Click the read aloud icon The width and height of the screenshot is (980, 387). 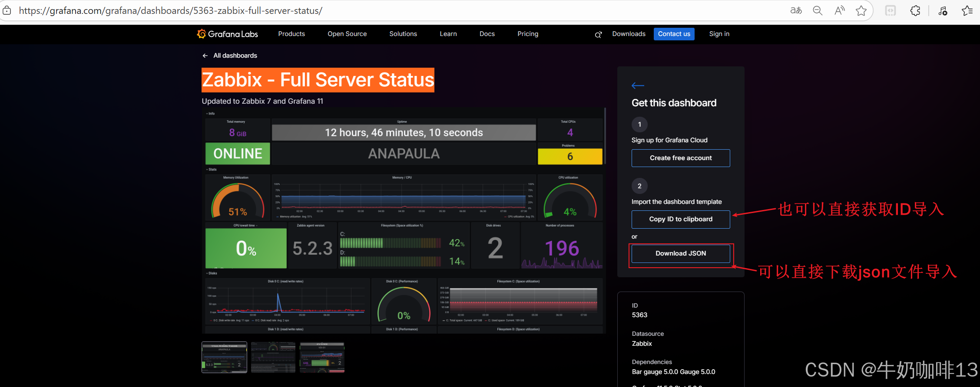(x=840, y=10)
